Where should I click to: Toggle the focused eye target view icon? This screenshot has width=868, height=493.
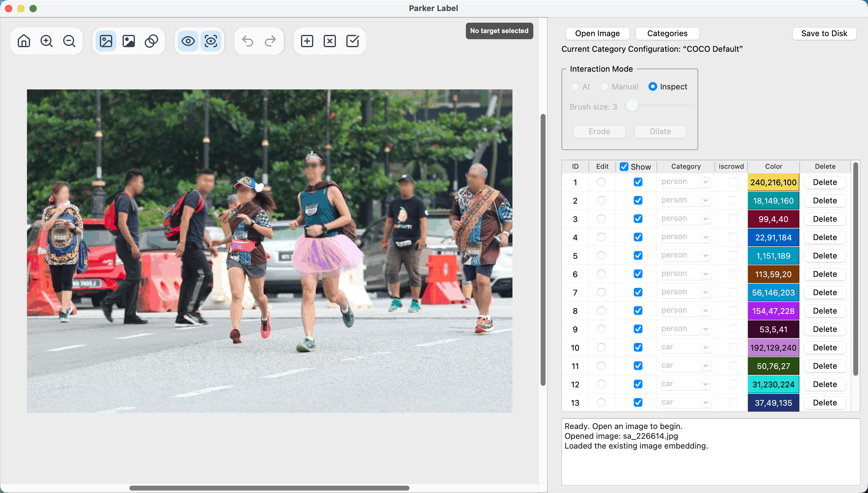211,41
